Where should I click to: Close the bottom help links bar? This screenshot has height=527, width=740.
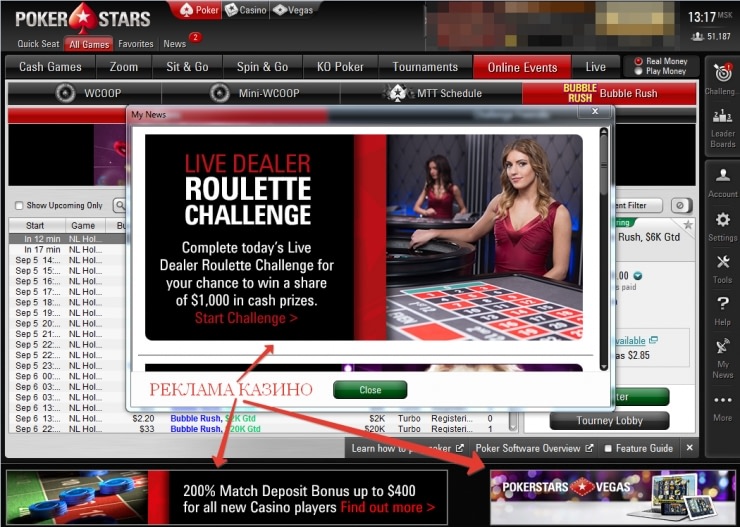point(690,448)
